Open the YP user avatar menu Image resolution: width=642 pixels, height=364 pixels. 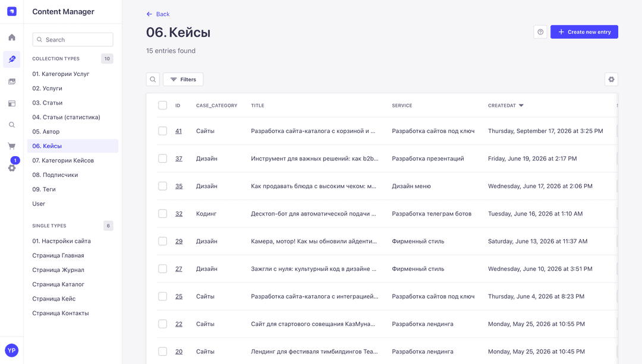click(x=11, y=350)
